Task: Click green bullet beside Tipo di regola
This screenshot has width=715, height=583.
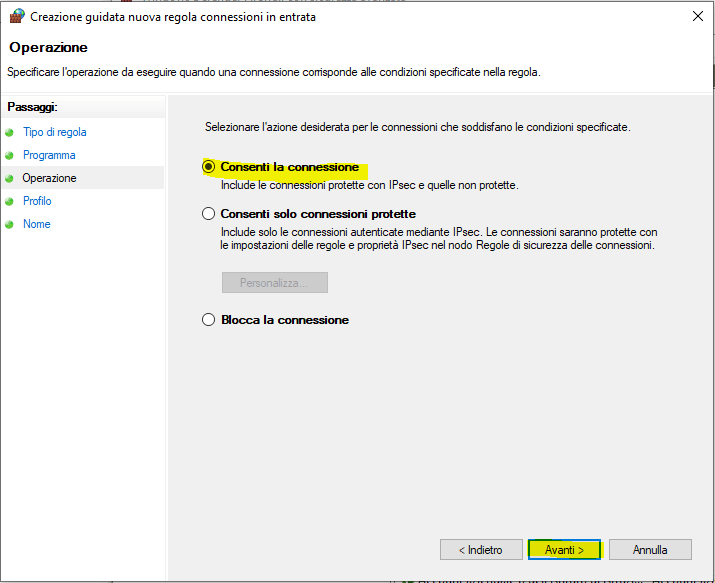Action: coord(10,132)
